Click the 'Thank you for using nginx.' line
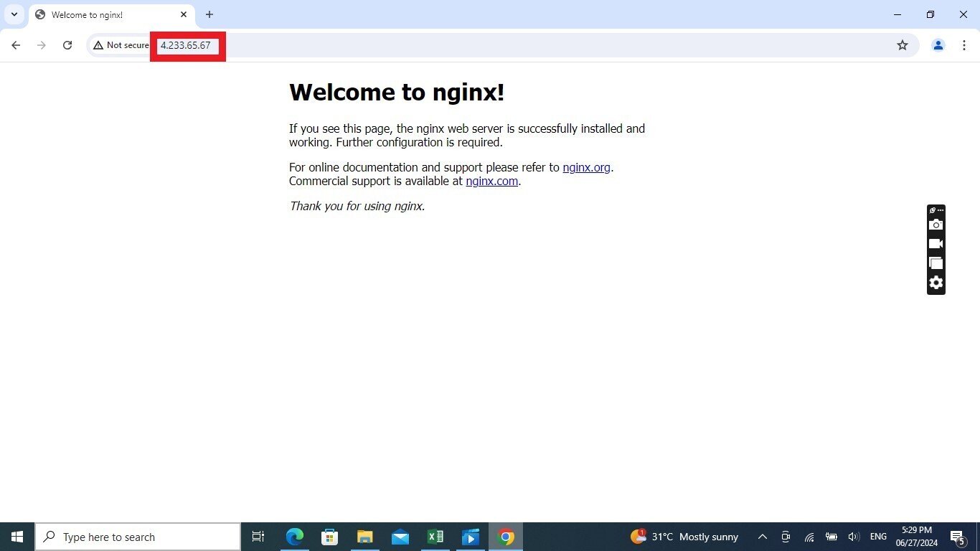Viewport: 980px width, 551px height. click(x=357, y=206)
